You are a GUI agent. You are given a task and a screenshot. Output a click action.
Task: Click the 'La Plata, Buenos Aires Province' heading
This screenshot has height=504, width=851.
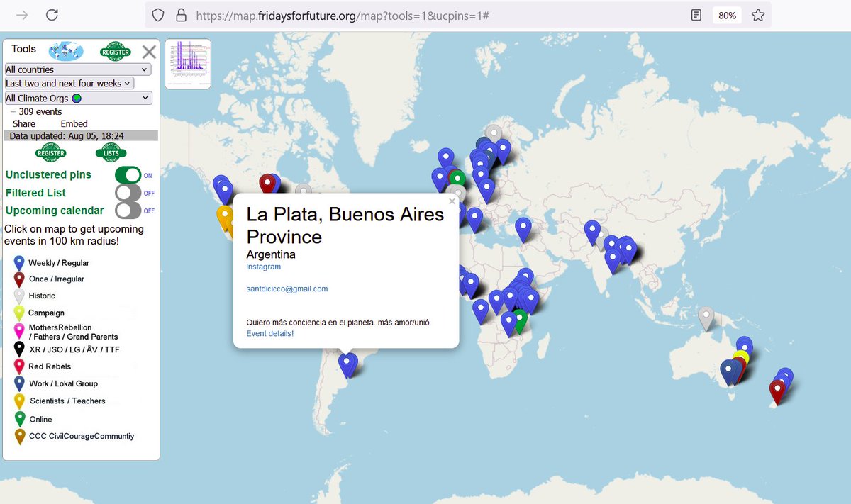coord(345,225)
